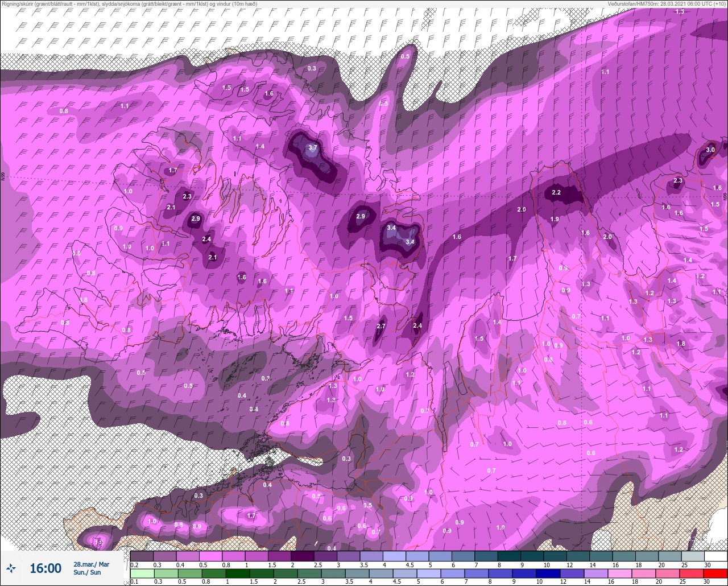Click the 1.9 precipitation value on the map
The height and width of the screenshot is (586, 728).
coord(555,219)
